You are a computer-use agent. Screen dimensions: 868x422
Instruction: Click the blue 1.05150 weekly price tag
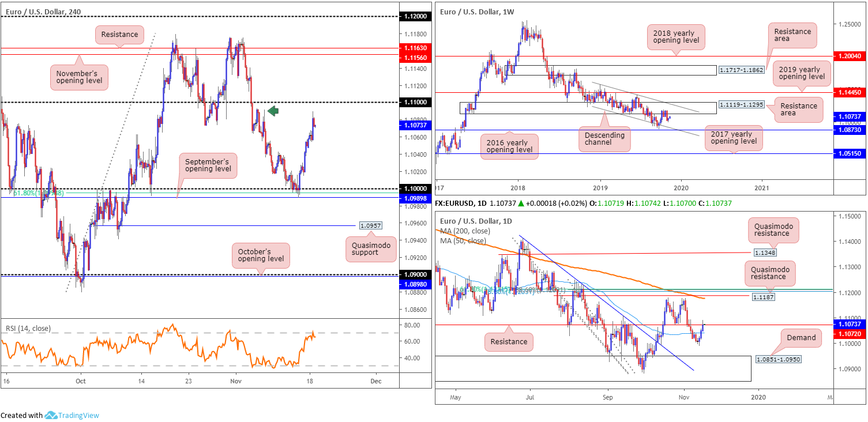pos(851,154)
